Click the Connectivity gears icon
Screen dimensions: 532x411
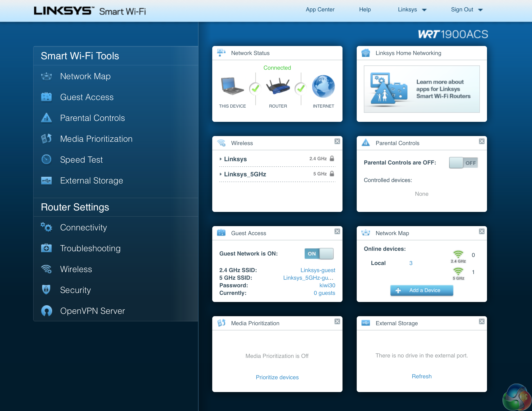(46, 227)
